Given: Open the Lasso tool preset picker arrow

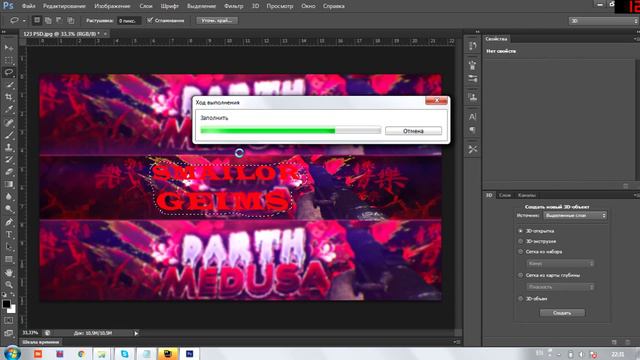Looking at the screenshot, I should pos(24,20).
